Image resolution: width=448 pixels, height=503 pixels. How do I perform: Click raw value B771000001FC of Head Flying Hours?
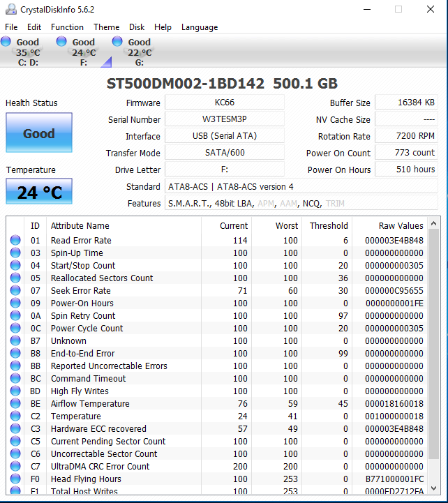point(394,479)
